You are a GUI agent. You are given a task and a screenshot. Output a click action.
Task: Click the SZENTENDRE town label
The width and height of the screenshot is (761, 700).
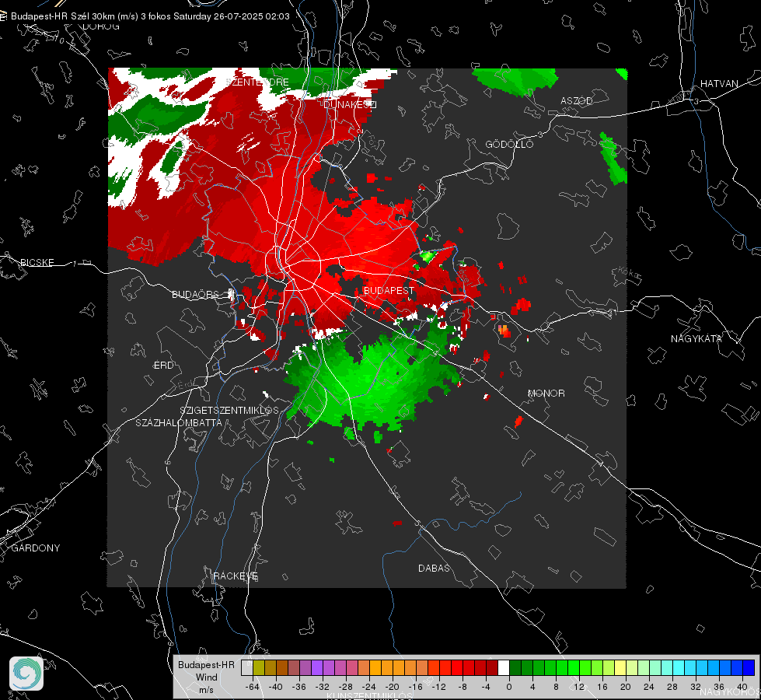click(258, 82)
